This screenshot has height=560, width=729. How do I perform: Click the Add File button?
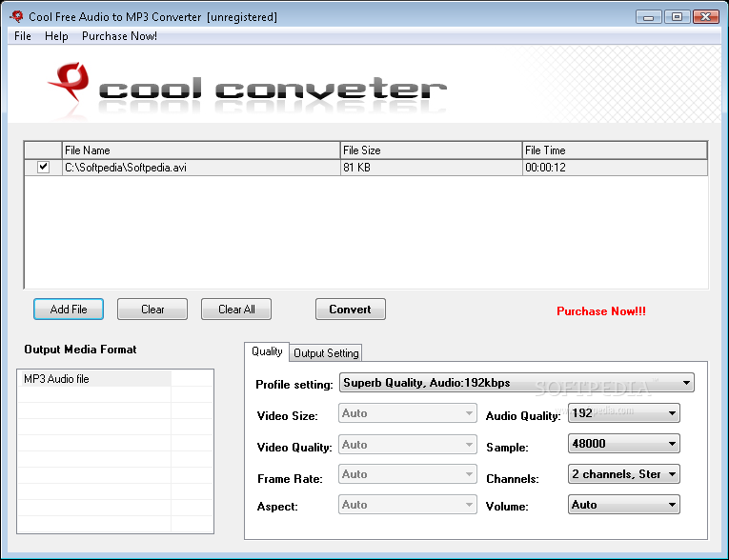[x=69, y=309]
